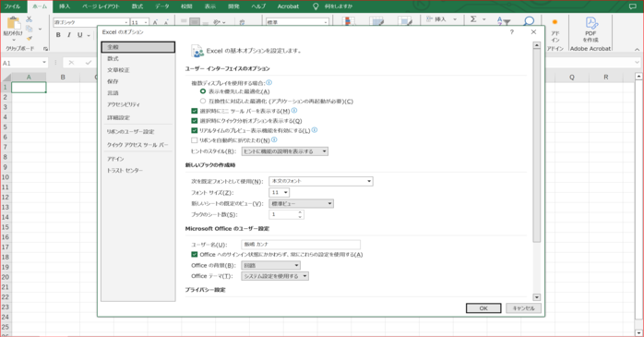Click the formula bar cancel X icon
The height and width of the screenshot is (337, 644).
[71, 63]
